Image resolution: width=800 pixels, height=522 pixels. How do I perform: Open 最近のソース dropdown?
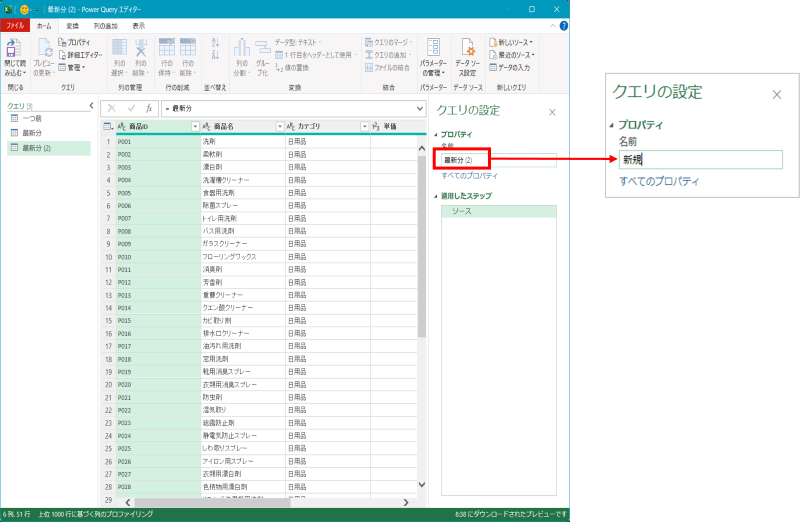(x=512, y=55)
